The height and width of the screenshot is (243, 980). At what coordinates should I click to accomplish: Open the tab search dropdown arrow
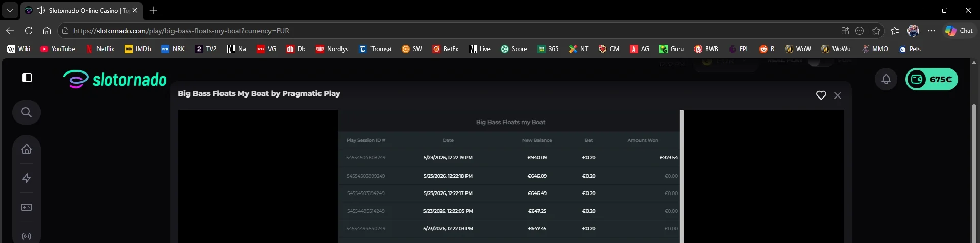tap(10, 10)
